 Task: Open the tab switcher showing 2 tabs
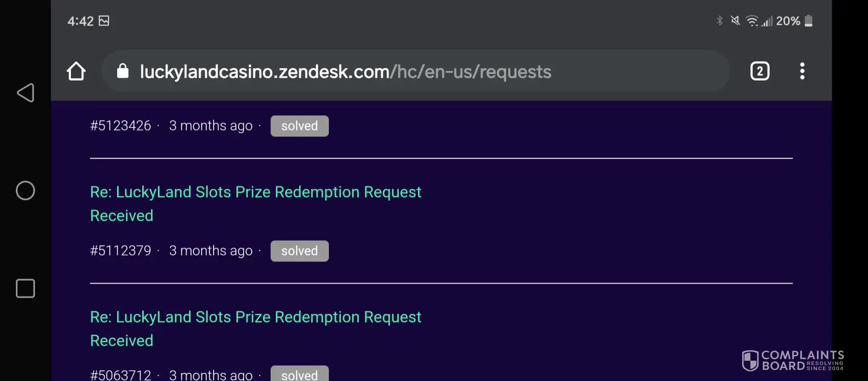[x=759, y=71]
